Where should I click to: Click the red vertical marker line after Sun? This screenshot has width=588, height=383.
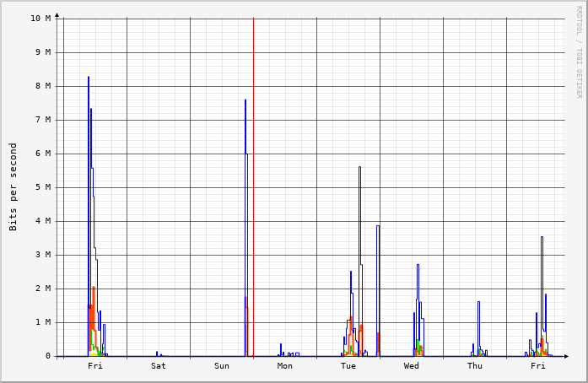253,186
